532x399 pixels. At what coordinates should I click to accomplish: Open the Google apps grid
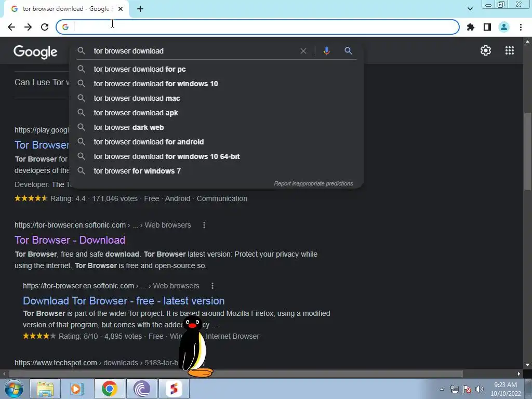(509, 50)
